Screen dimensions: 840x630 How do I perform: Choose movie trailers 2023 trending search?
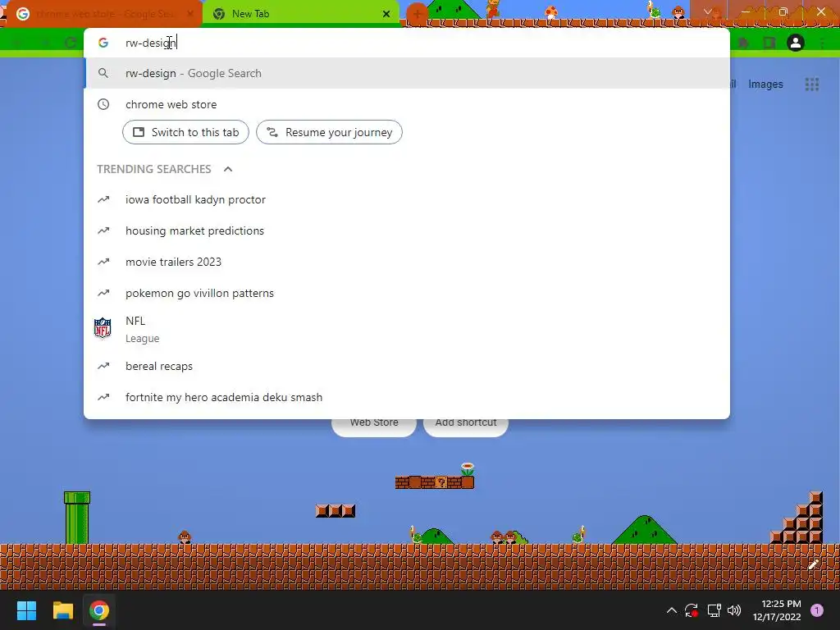point(407,262)
